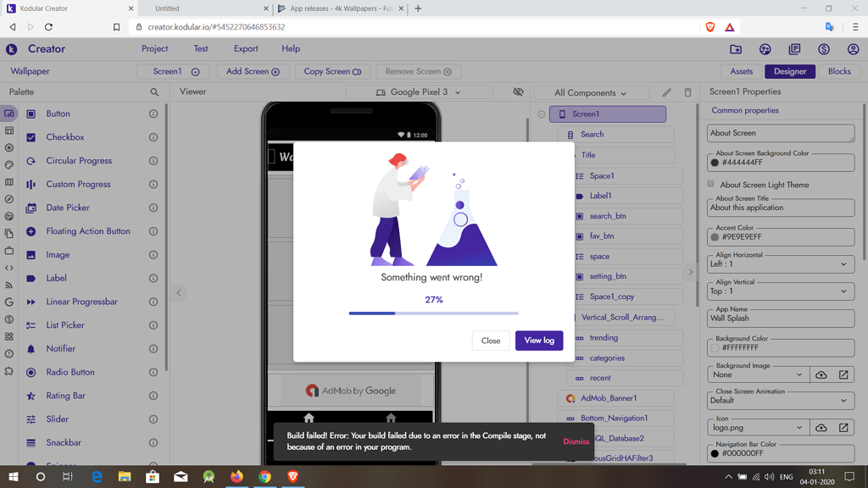Click the View log button
Screen dimensions: 868x488
click(x=539, y=341)
